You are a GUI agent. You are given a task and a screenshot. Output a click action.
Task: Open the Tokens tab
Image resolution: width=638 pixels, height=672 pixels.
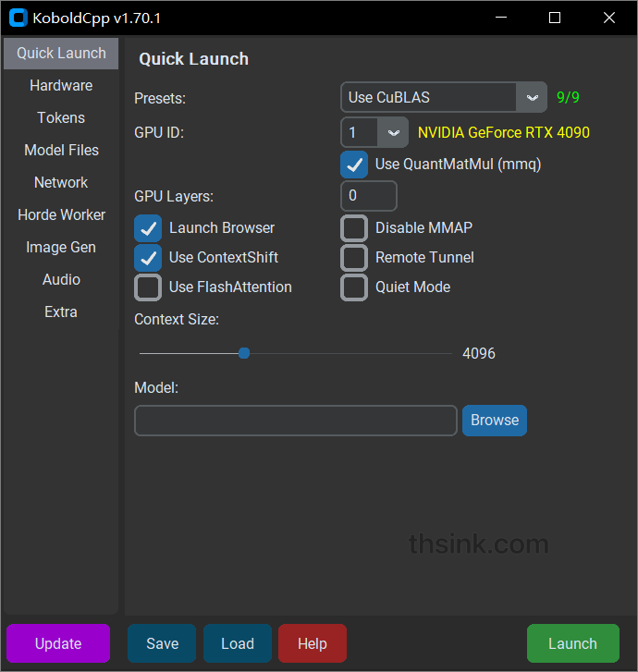click(x=61, y=118)
